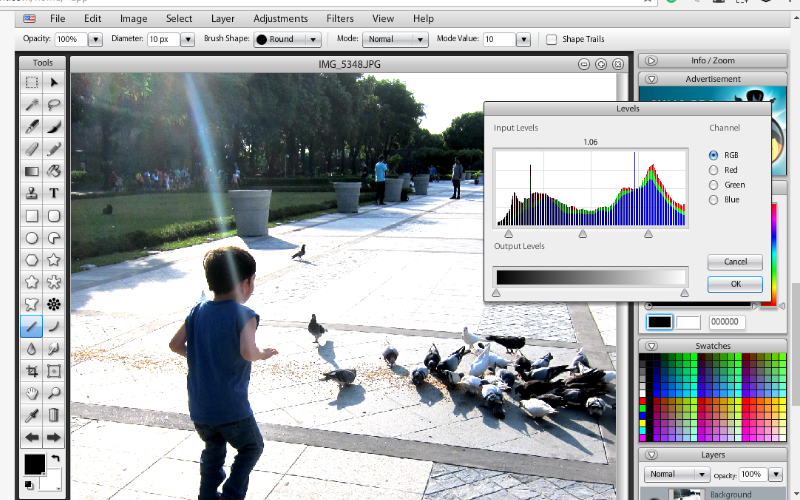The width and height of the screenshot is (800, 500).
Task: Open the Mode Normal dropdown
Action: [395, 39]
